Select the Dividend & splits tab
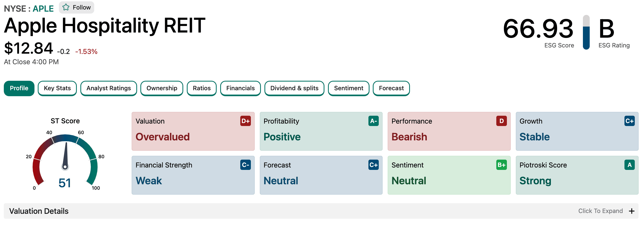644x226 pixels. point(294,88)
